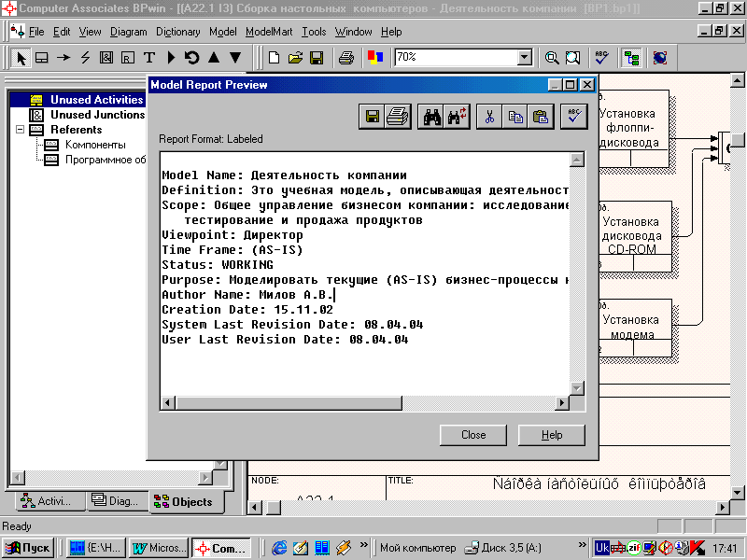This screenshot has height=560, width=747.
Task: Copy text in the report preview
Action: coord(515,117)
